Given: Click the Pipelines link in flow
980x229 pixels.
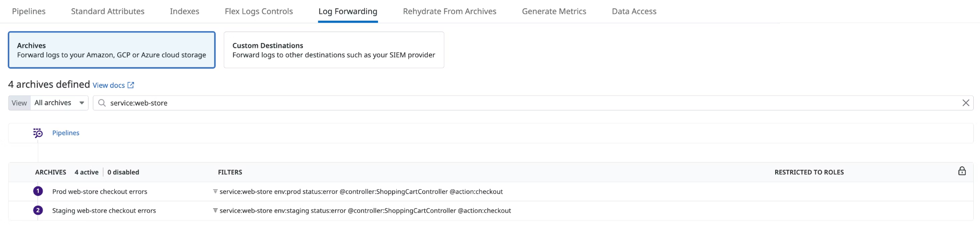Looking at the screenshot, I should (x=66, y=133).
